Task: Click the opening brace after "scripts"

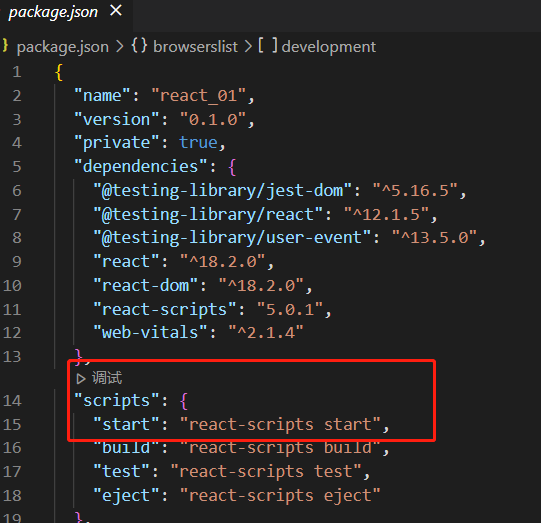Action: pyautogui.click(x=184, y=402)
